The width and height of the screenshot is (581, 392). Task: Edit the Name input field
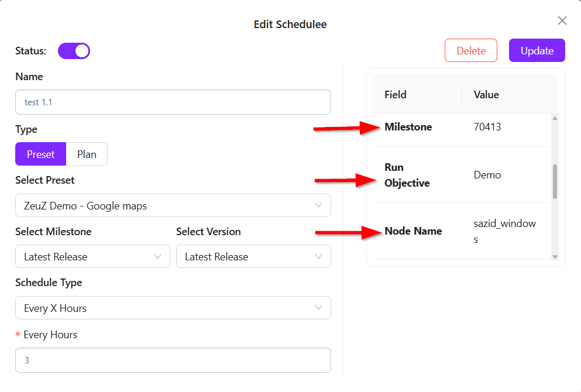point(173,102)
